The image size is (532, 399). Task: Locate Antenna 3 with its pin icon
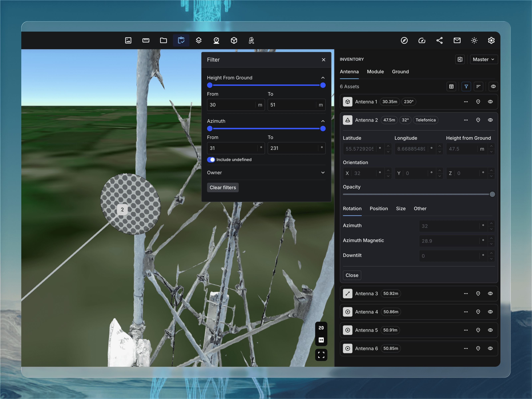click(x=478, y=293)
